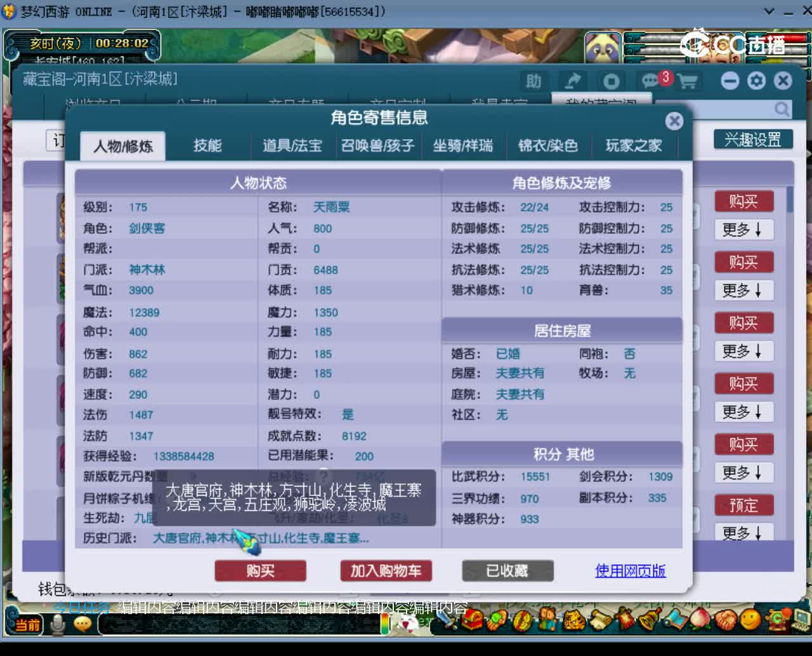Close the 角色寄售信息 dialog with X
Viewport: 812px width, 656px height.
[x=674, y=121]
